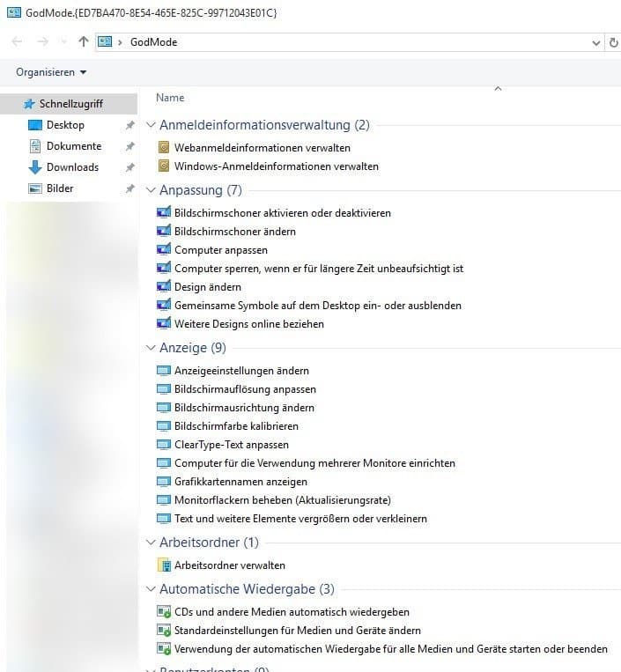Click pin icon next to Dokumente
This screenshot has width=621, height=672.
(x=129, y=146)
